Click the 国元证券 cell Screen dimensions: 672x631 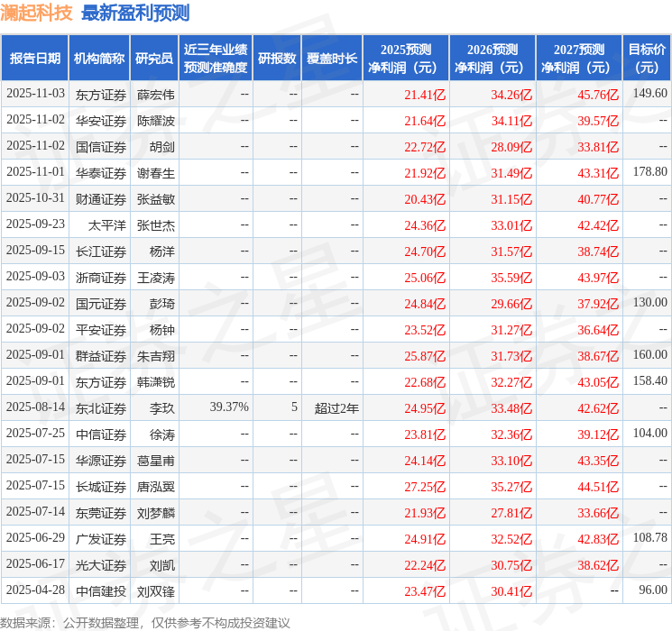click(101, 304)
